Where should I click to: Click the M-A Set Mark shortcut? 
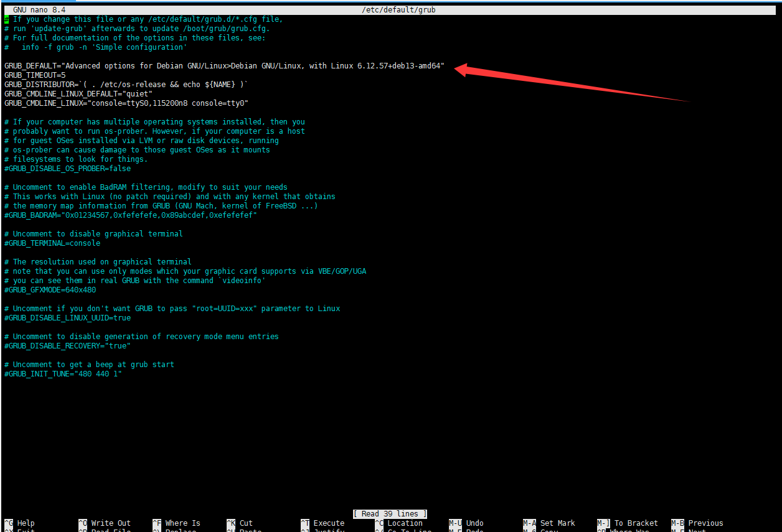click(x=549, y=523)
